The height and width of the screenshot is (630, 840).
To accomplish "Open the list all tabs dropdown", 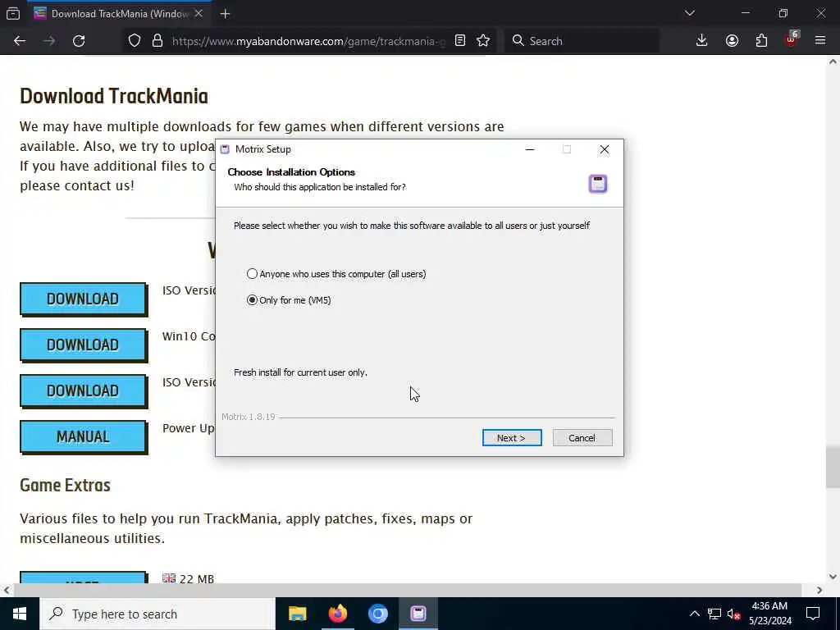I will [x=689, y=13].
